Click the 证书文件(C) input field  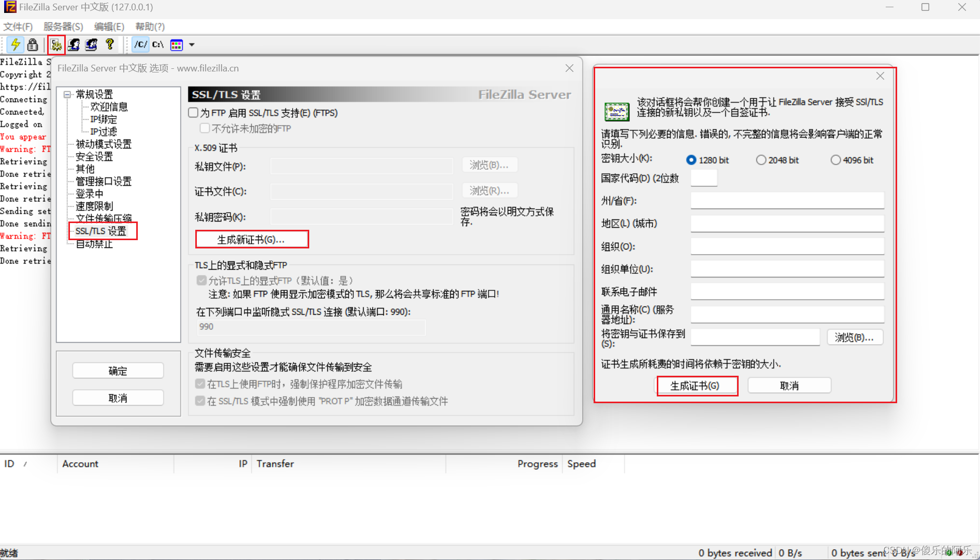pos(362,191)
